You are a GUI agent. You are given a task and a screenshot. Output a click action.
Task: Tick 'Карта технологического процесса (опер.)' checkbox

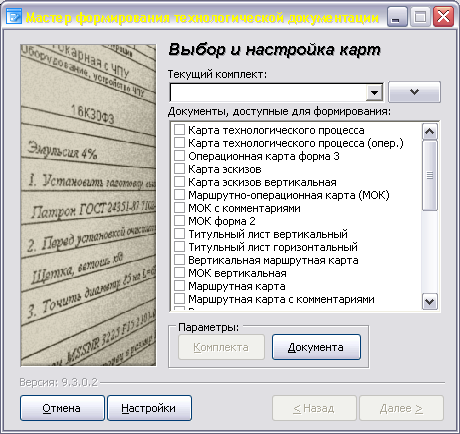[179, 143]
